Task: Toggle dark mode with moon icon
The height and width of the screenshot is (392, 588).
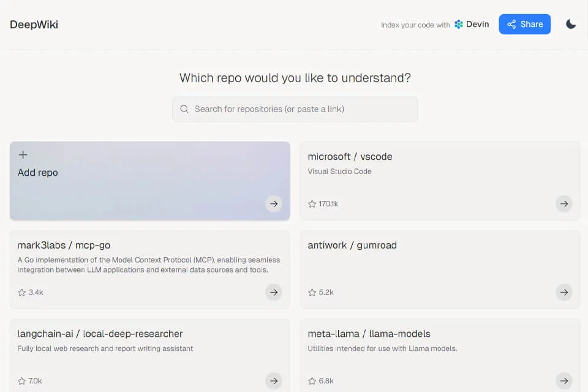Action: point(571,24)
